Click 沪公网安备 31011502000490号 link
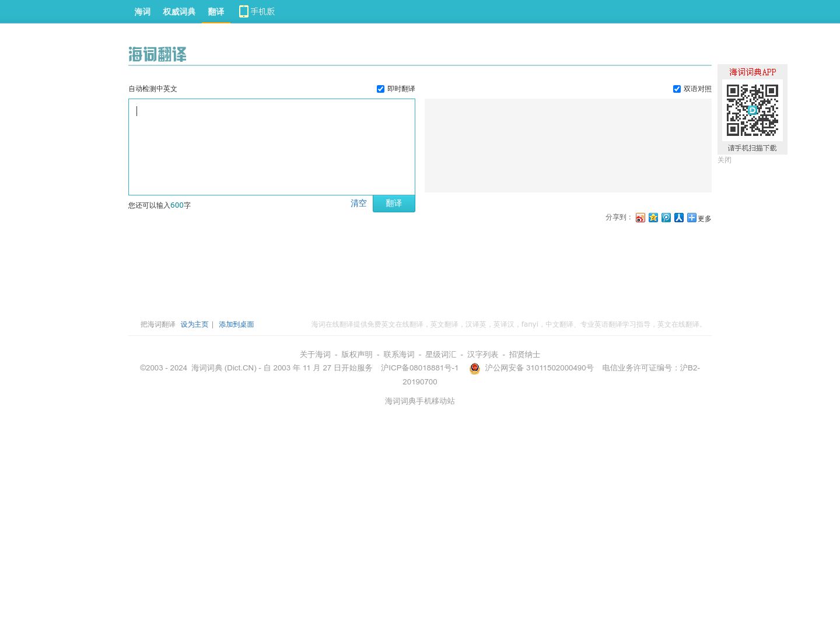The image size is (840, 630). (x=539, y=368)
